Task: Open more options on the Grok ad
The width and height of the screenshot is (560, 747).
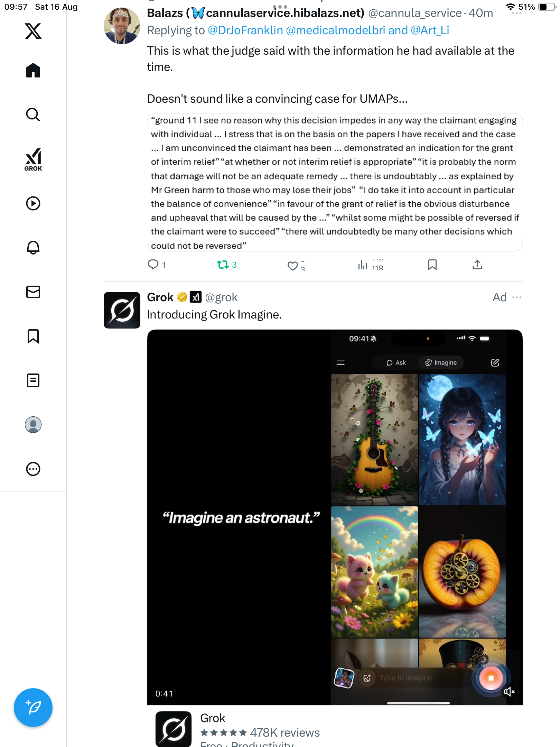Action: (x=517, y=297)
